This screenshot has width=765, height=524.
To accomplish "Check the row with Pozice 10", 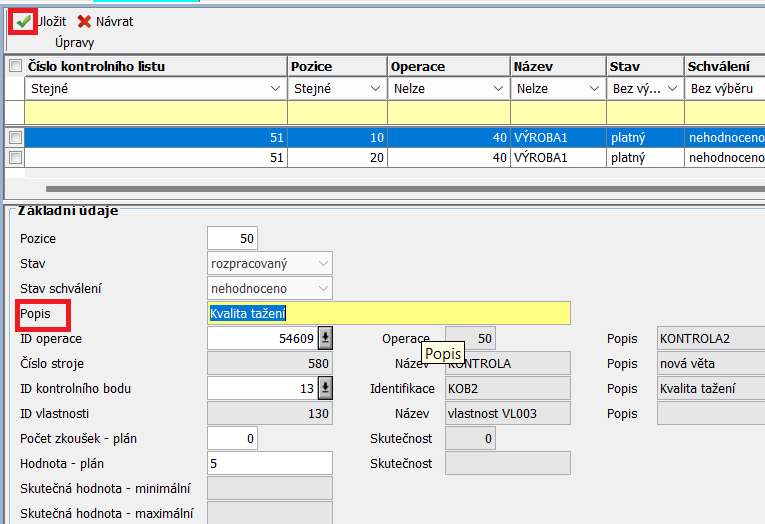I will click(15, 137).
